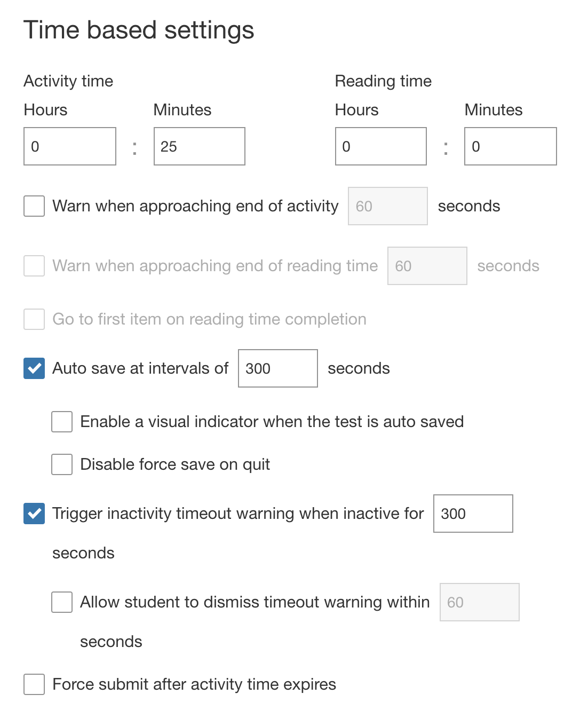588x726 pixels.
Task: Enable warning when approaching end of activity
Action: click(34, 207)
